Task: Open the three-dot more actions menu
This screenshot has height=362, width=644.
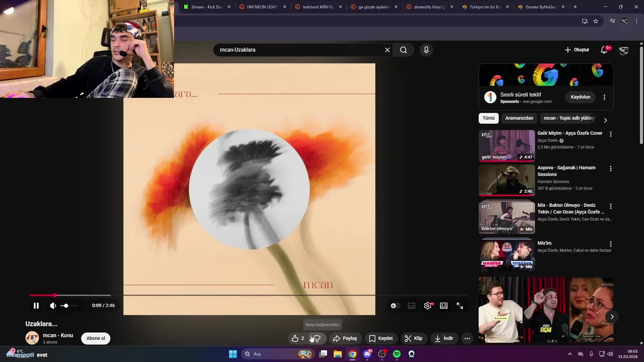Action: pos(467,338)
